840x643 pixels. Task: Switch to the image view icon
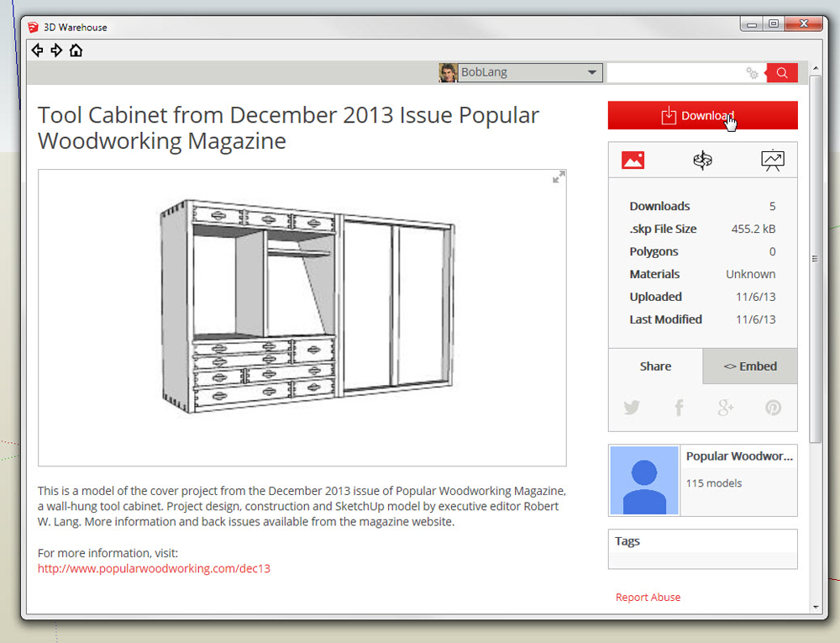pyautogui.click(x=633, y=160)
